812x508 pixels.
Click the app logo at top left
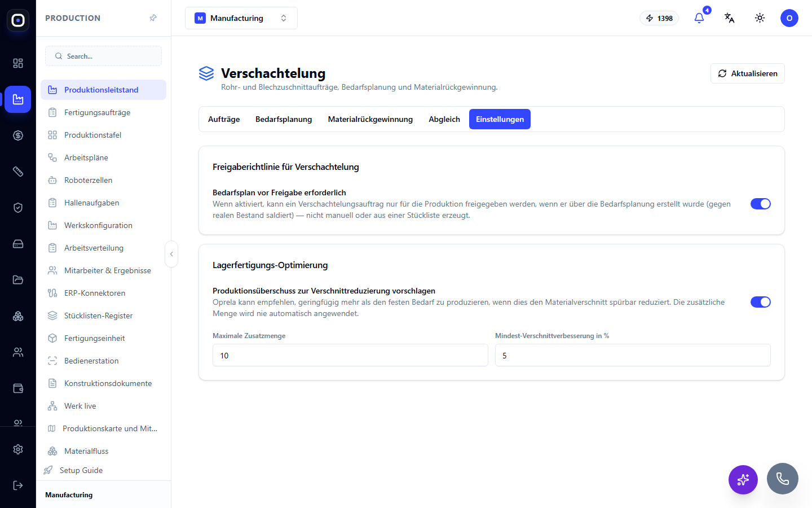pyautogui.click(x=18, y=20)
